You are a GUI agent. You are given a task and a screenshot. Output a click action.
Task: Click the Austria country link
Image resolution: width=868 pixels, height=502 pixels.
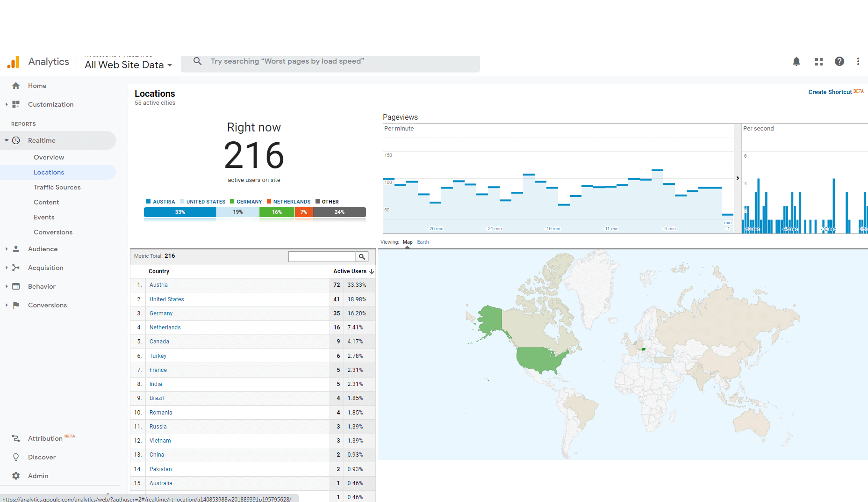(158, 285)
